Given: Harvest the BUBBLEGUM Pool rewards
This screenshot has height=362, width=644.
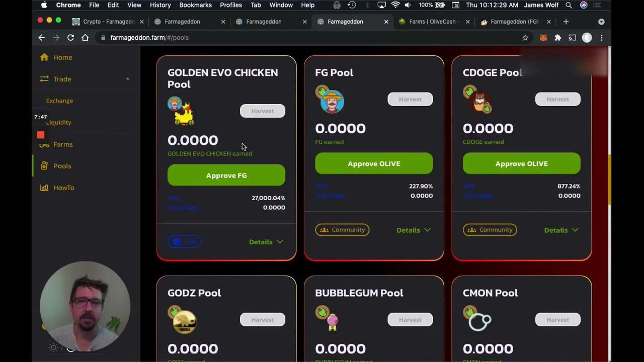Looking at the screenshot, I should point(410,320).
